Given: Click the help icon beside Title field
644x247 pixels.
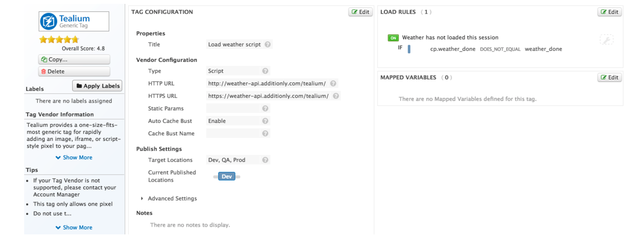Looking at the screenshot, I should (x=268, y=45).
